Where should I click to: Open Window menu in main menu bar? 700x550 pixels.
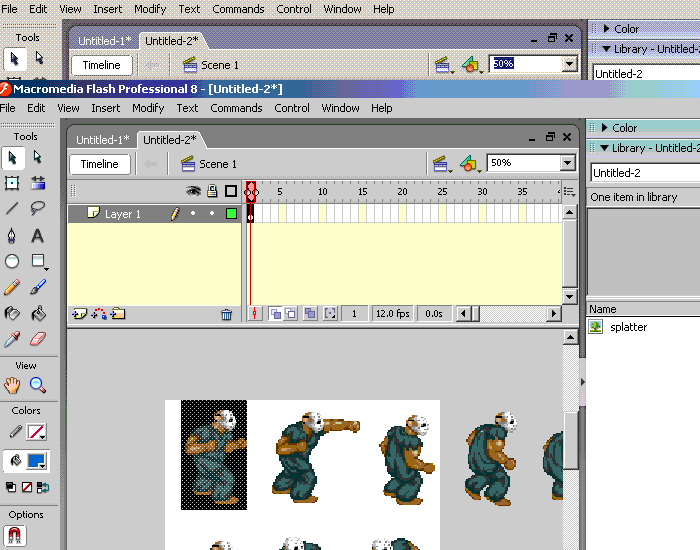click(340, 108)
